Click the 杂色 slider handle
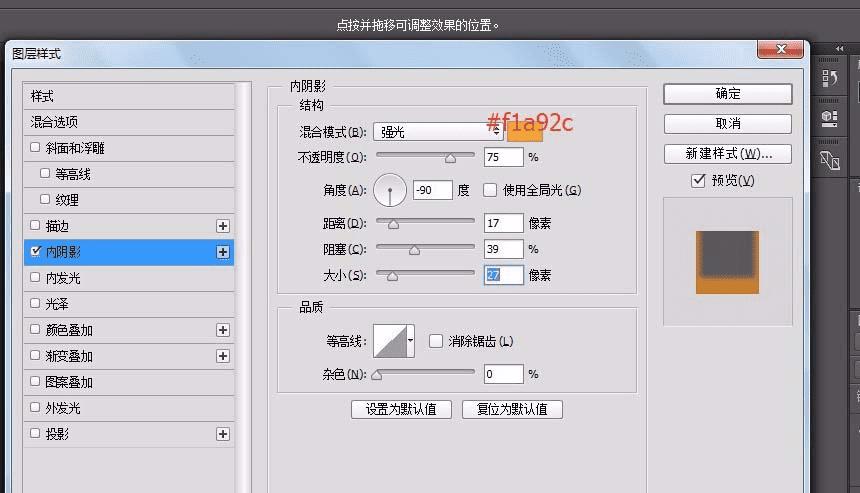This screenshot has width=860, height=493. [377, 375]
